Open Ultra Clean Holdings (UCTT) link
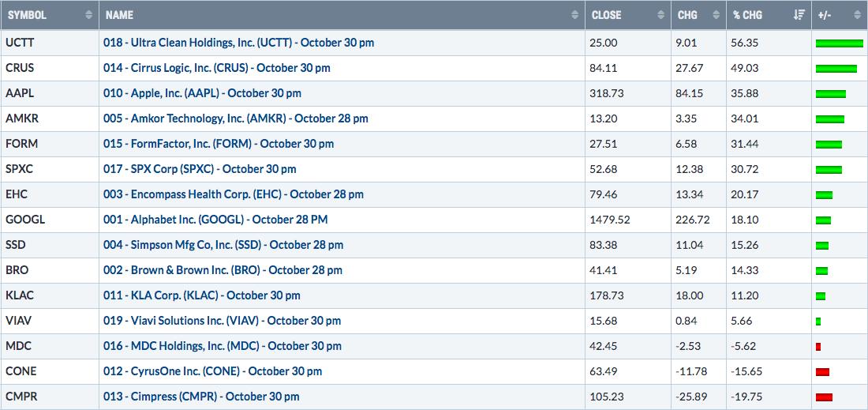The height and width of the screenshot is (410, 868). [x=238, y=43]
